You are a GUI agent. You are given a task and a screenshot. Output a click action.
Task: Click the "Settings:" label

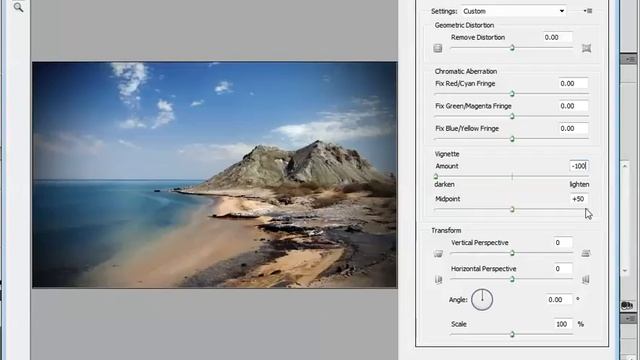[444, 11]
